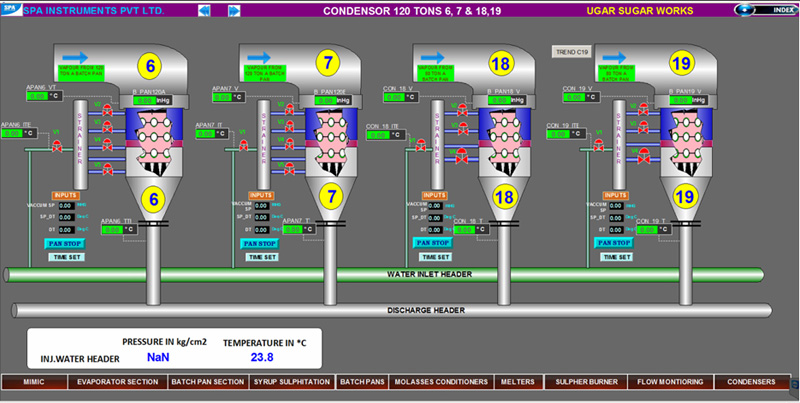Screen dimensions: 800x403
Task: Select valve V2 on condenser 18
Action: coord(462,110)
